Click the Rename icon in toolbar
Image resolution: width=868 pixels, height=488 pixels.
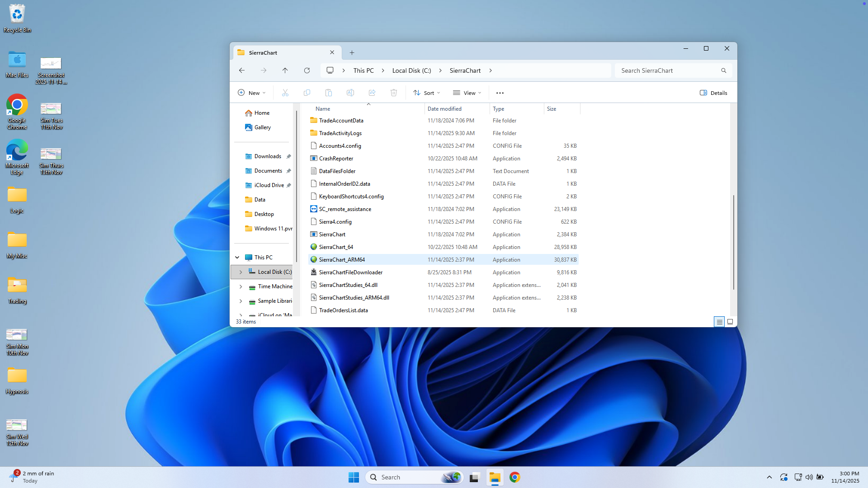pos(350,93)
